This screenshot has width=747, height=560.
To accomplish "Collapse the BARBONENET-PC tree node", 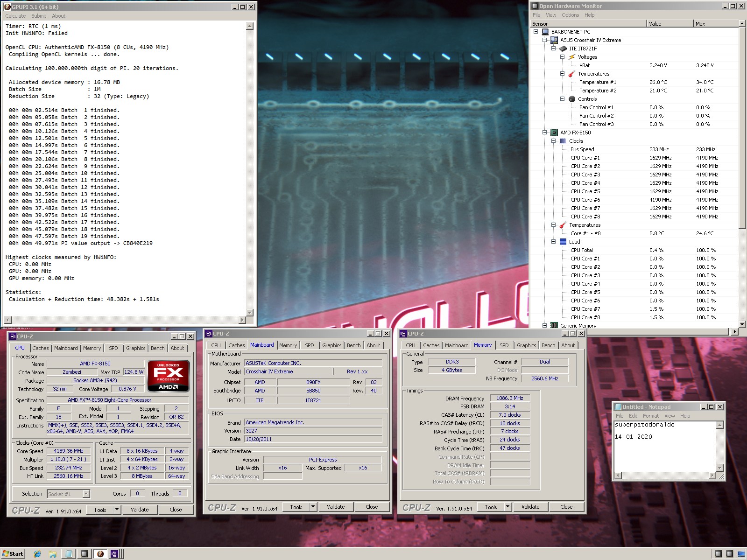I will point(536,32).
